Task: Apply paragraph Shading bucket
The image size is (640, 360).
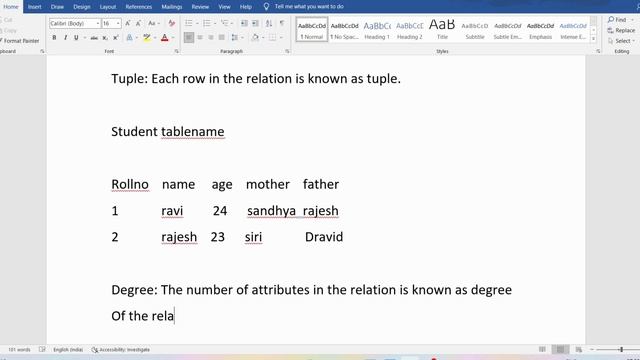Action: pyautogui.click(x=255, y=38)
